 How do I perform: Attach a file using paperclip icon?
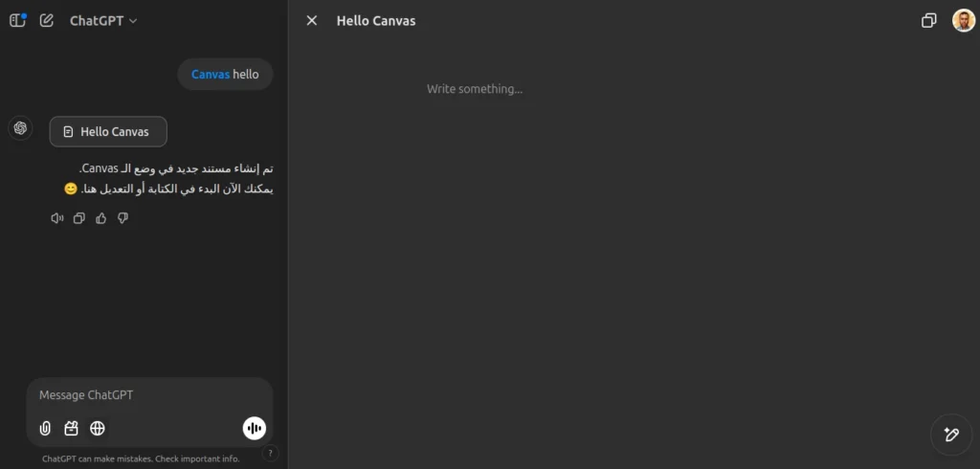pos(45,429)
